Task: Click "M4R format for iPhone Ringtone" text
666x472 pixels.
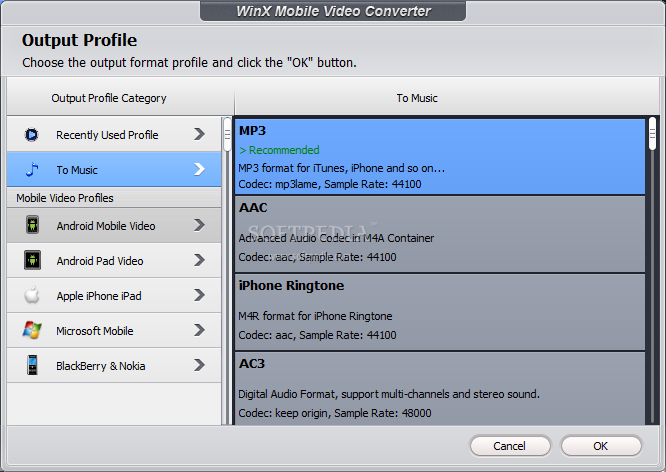Action: (315, 316)
